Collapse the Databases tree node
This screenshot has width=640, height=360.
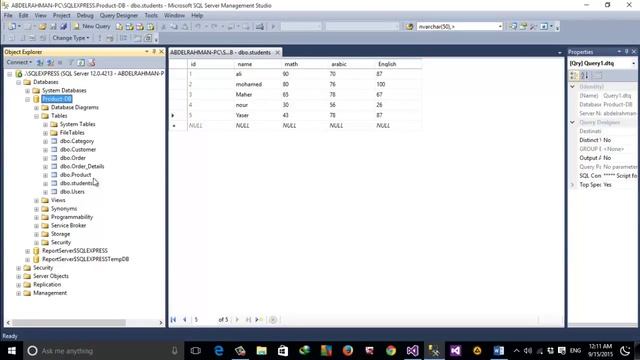(19, 82)
